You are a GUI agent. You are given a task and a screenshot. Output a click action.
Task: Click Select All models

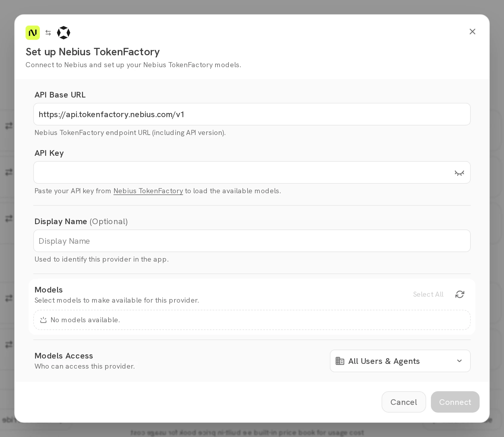(428, 294)
